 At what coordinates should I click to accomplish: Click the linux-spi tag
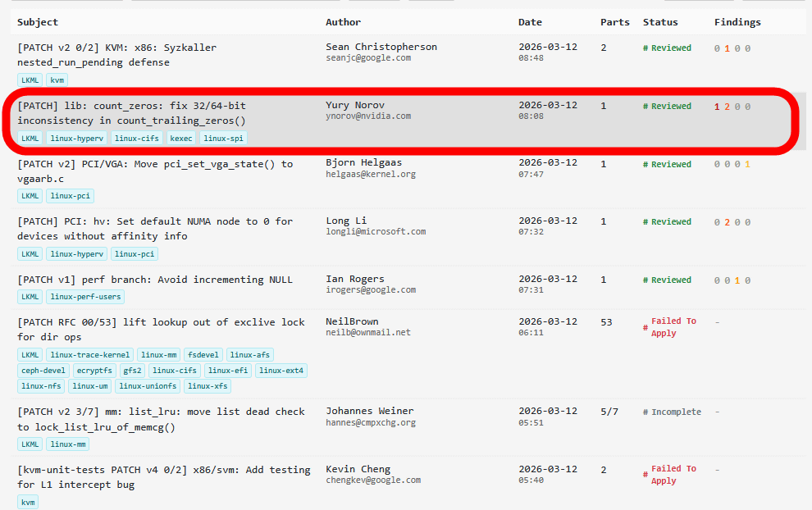(223, 139)
